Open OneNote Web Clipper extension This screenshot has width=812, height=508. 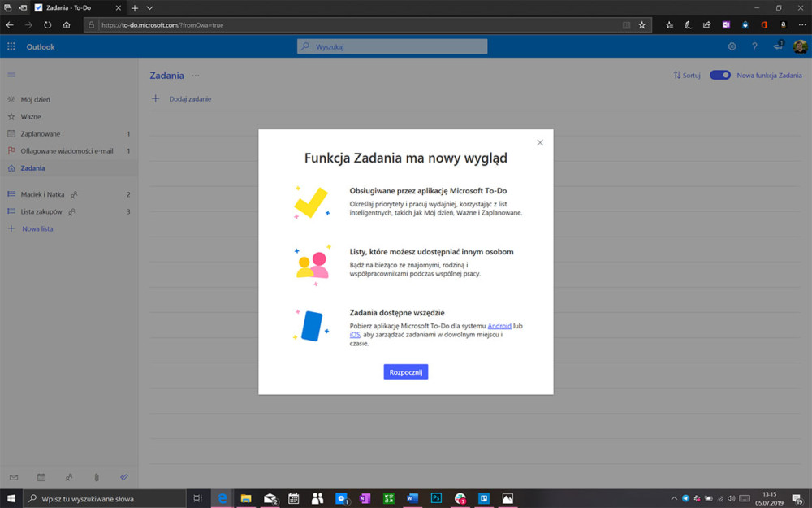click(x=726, y=25)
